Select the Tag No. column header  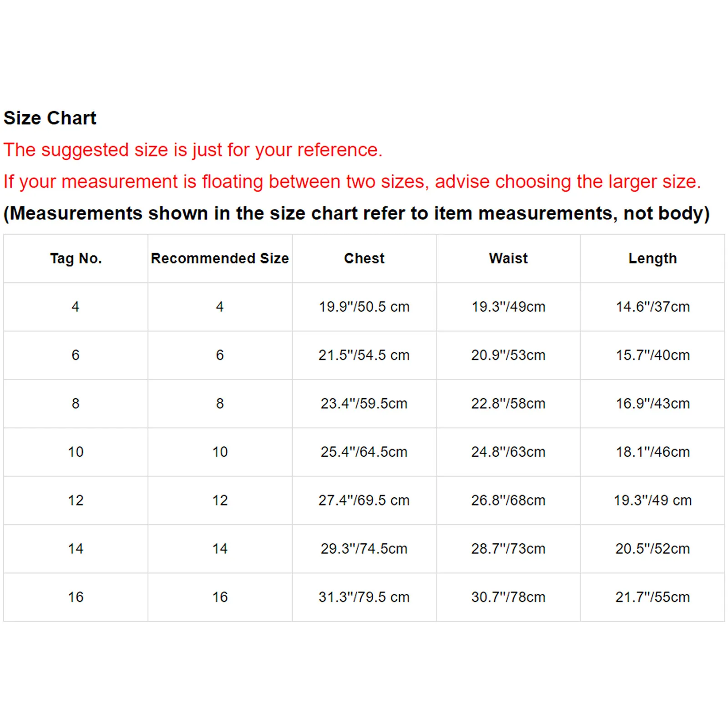click(76, 258)
